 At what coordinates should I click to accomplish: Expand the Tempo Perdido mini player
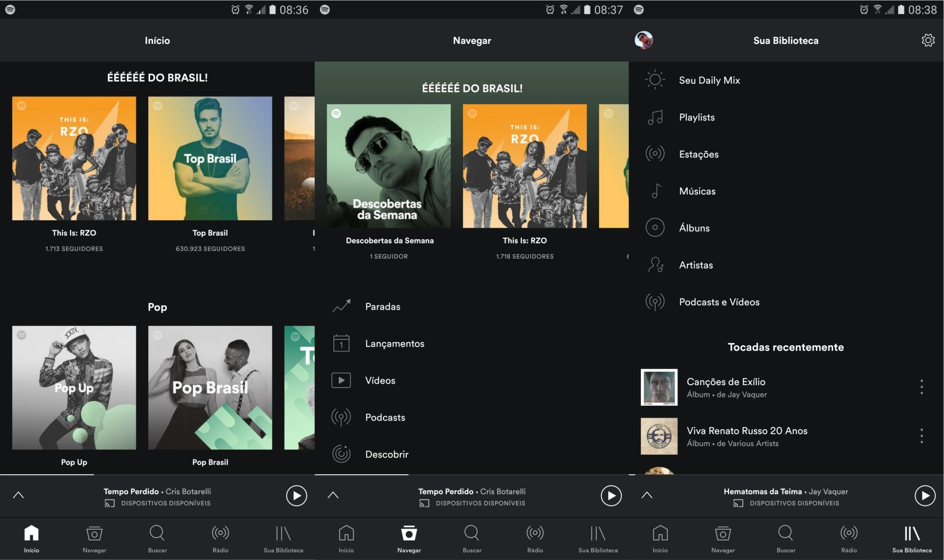pos(18,495)
